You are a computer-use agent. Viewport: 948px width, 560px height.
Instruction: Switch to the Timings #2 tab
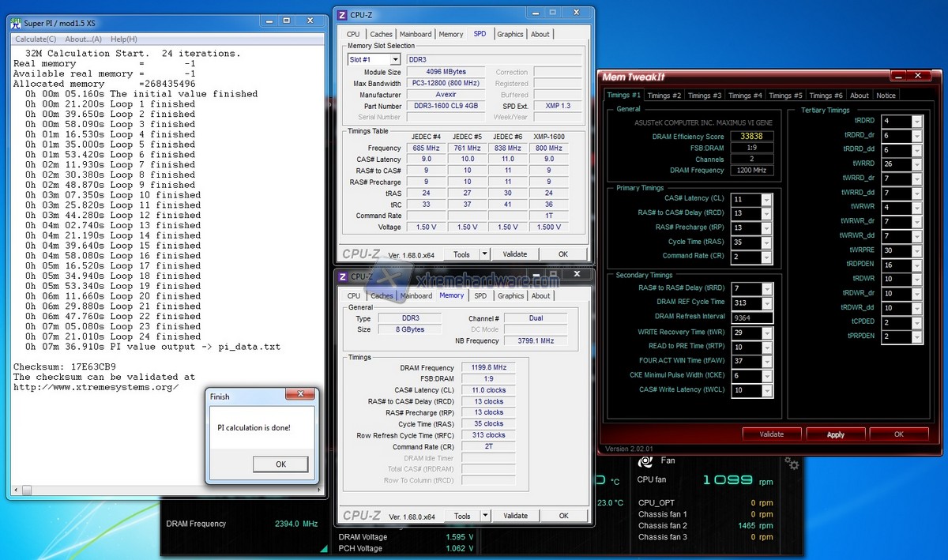(x=664, y=96)
